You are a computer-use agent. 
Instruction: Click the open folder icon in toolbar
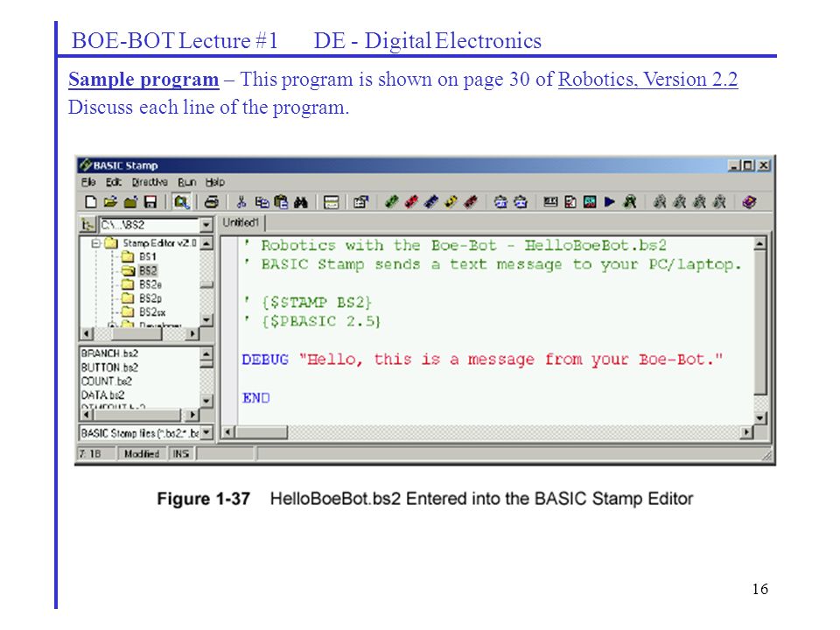pos(110,202)
